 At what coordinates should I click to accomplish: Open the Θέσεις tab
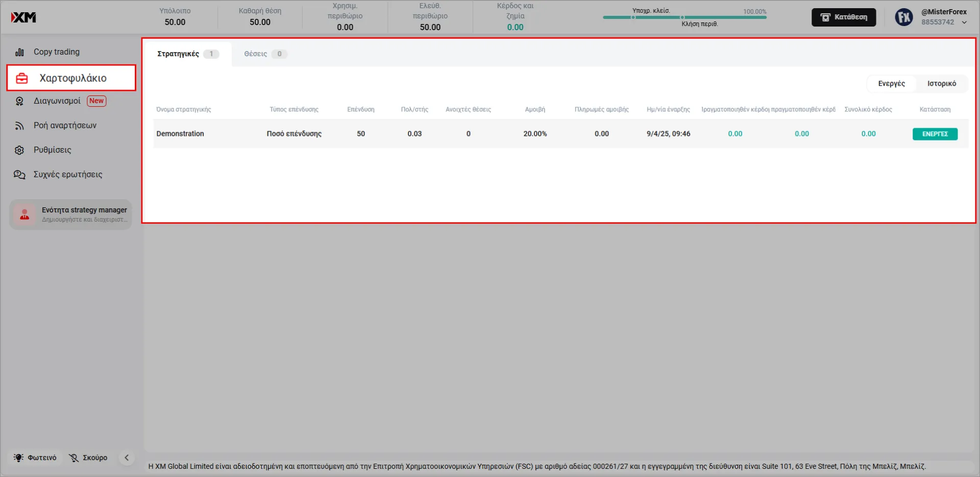tap(265, 54)
